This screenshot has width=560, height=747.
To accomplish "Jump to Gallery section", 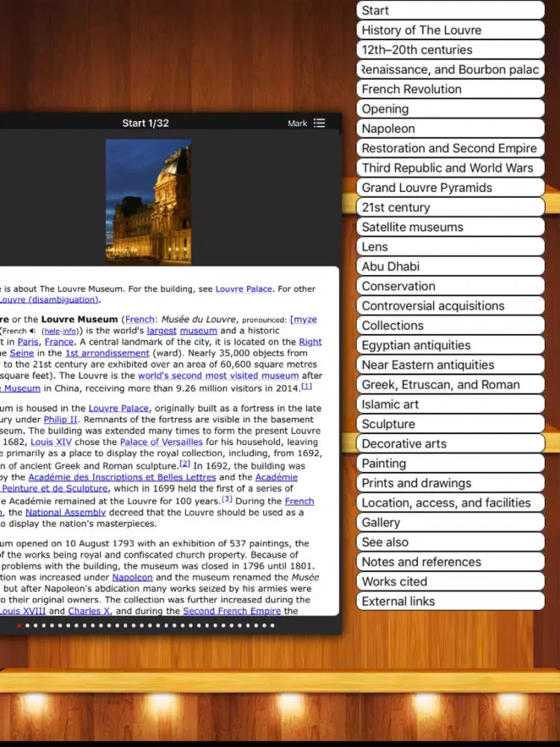I will click(450, 522).
